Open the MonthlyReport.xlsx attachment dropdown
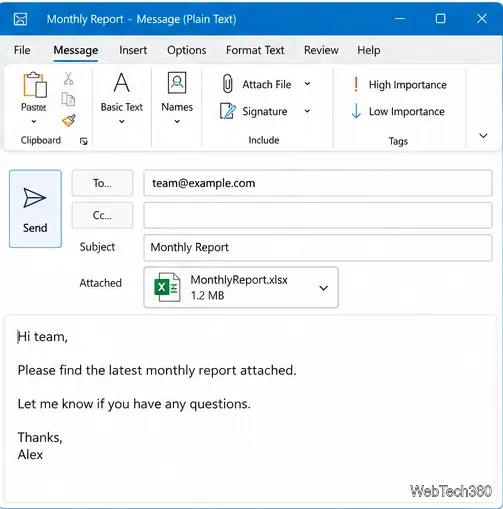The image size is (503, 509). click(324, 288)
